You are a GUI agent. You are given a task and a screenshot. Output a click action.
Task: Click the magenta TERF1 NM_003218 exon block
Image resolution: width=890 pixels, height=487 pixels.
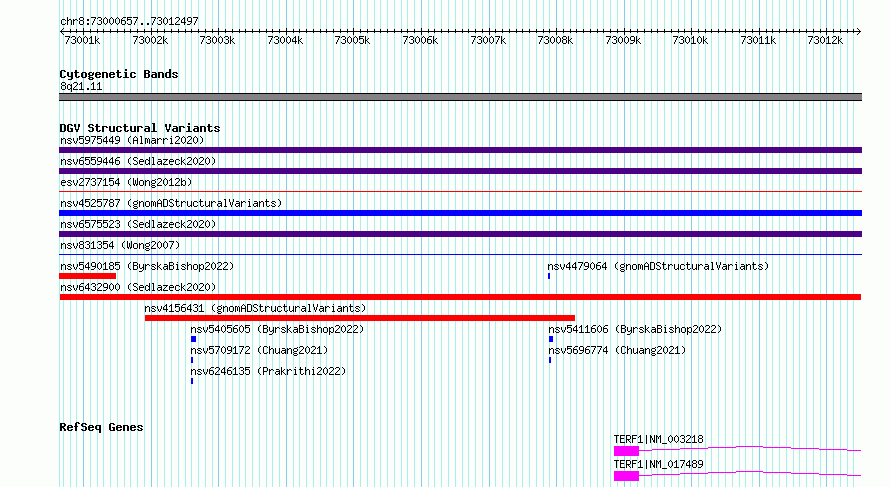626,451
